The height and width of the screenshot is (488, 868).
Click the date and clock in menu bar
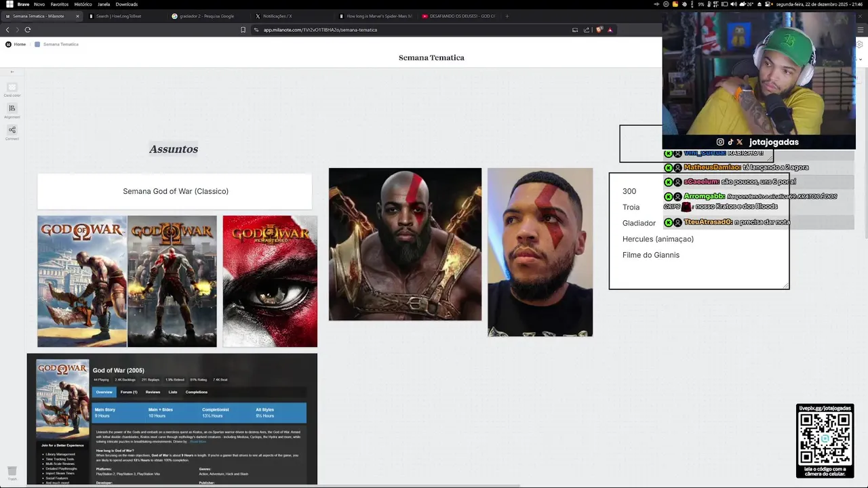(818, 4)
